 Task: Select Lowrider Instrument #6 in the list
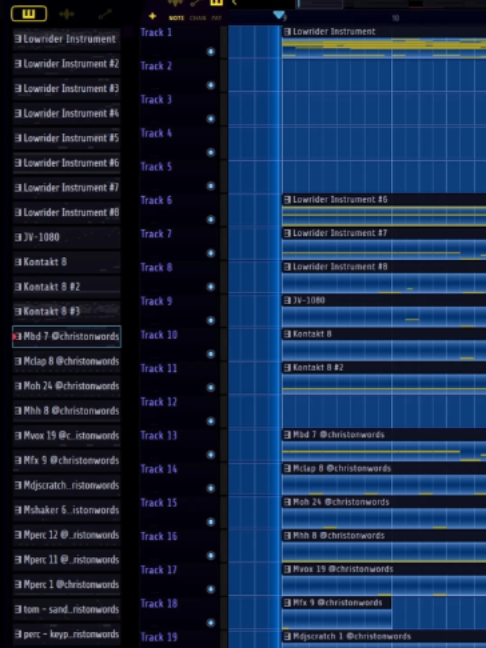[67, 163]
